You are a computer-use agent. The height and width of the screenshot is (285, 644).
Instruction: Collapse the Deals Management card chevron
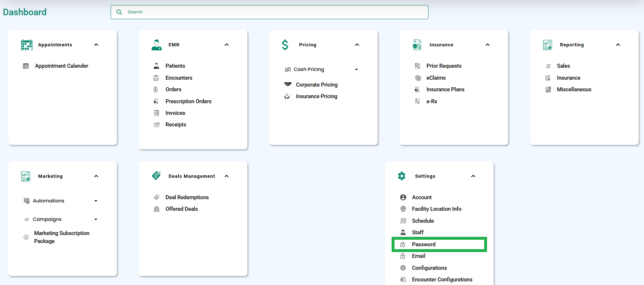click(x=227, y=176)
